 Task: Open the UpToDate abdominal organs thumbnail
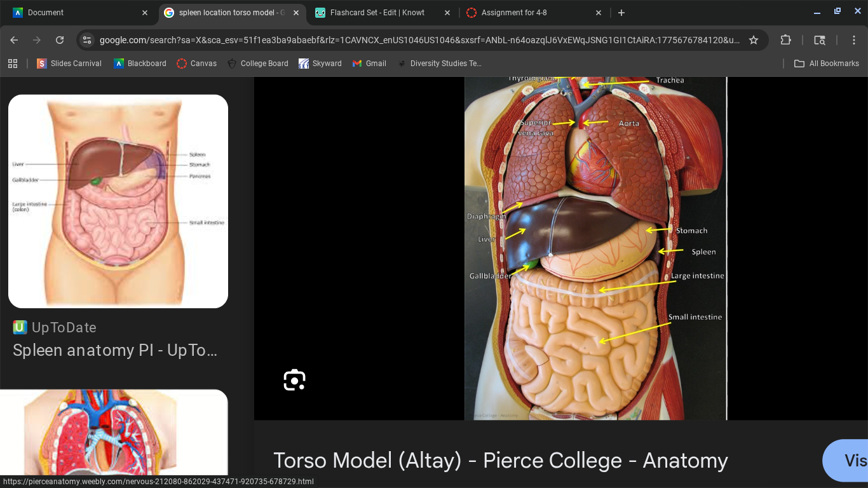coord(118,201)
